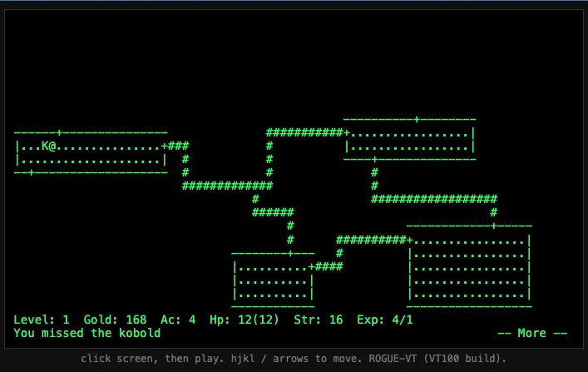Click the 'Exp: 4/1' status entry
Viewport: 588px width, 372px height.
coord(385,320)
